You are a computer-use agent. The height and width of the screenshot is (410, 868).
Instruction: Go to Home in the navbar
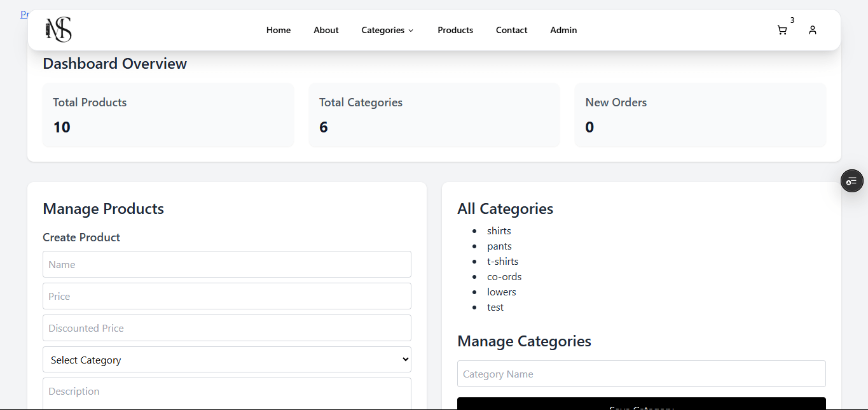[x=279, y=30]
